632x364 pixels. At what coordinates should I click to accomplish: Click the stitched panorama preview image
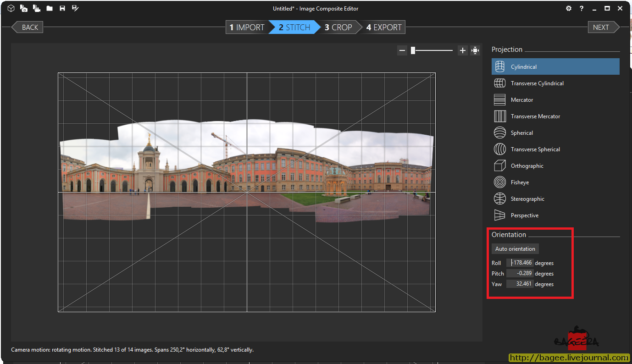coord(247,172)
